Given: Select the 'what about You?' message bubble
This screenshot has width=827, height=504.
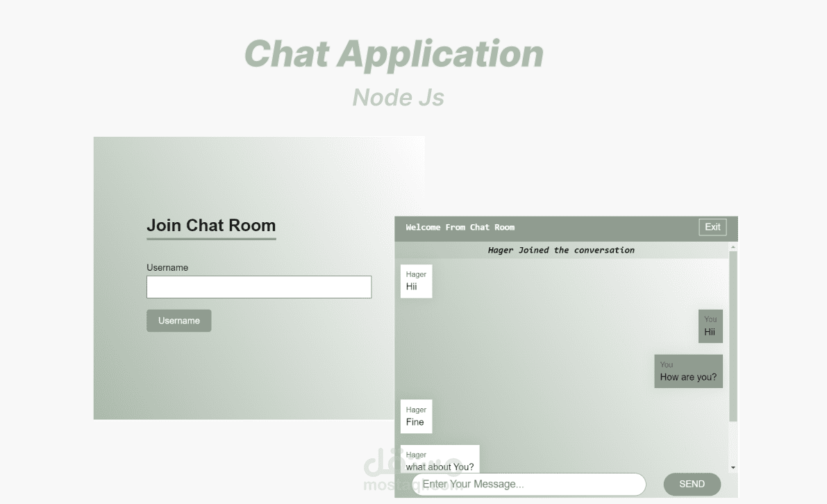Looking at the screenshot, I should click(440, 461).
